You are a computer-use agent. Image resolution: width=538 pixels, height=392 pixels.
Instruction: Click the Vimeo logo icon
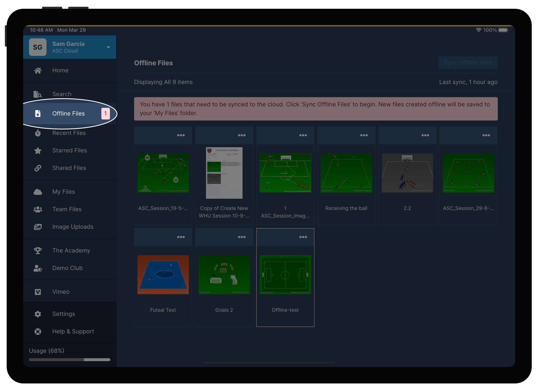click(38, 292)
